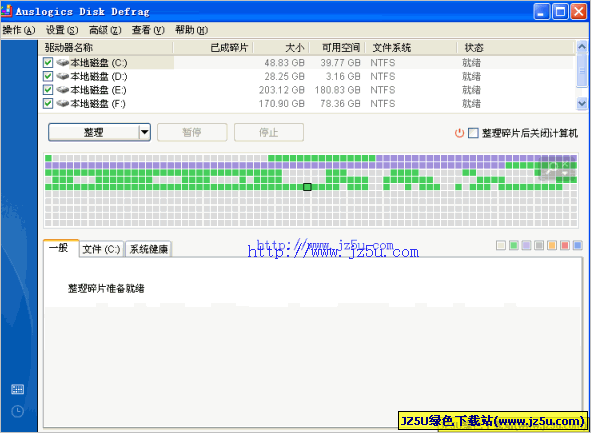591x433 pixels.
Task: Click the gray legend color swatch
Action: click(x=539, y=246)
